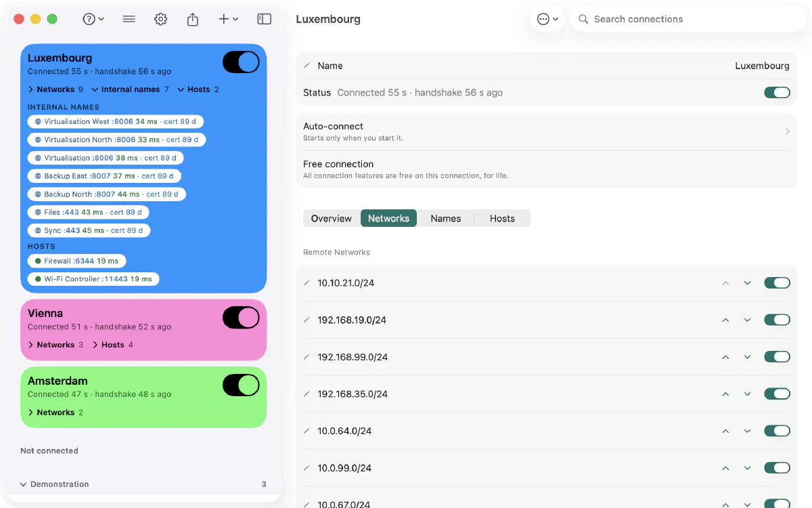This screenshot has height=508, width=812.
Task: Open Auto-connect settings row
Action: coord(546,131)
